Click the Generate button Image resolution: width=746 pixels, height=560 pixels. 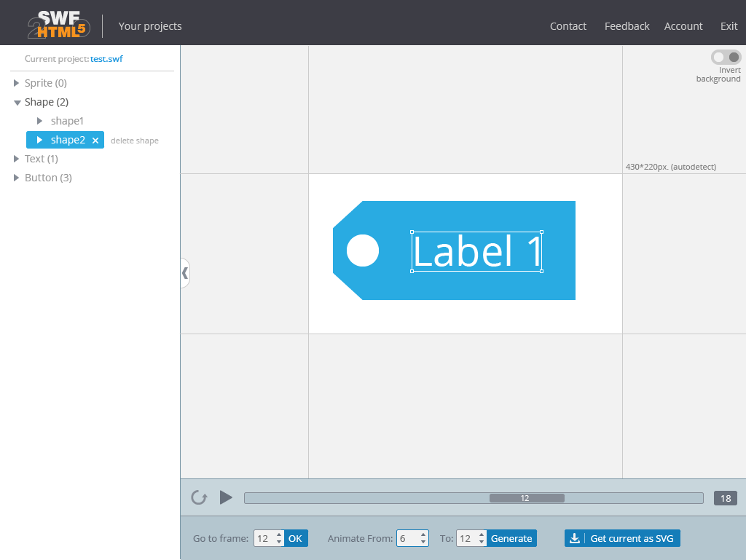coord(511,538)
